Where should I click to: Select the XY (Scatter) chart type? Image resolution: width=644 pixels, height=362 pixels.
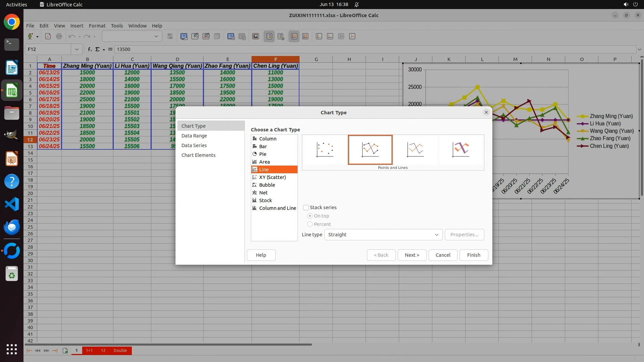272,177
